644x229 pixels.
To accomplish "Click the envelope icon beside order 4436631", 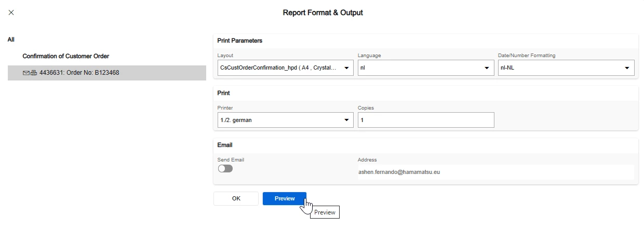I will point(26,73).
